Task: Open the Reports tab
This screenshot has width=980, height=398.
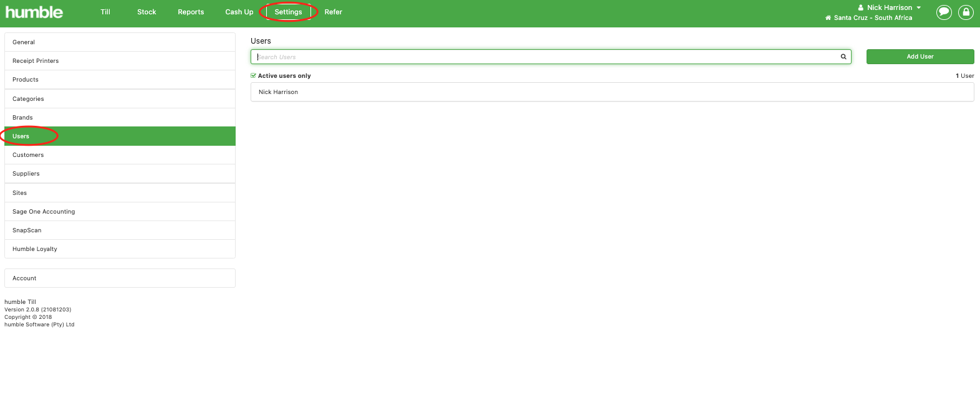Action: click(191, 12)
